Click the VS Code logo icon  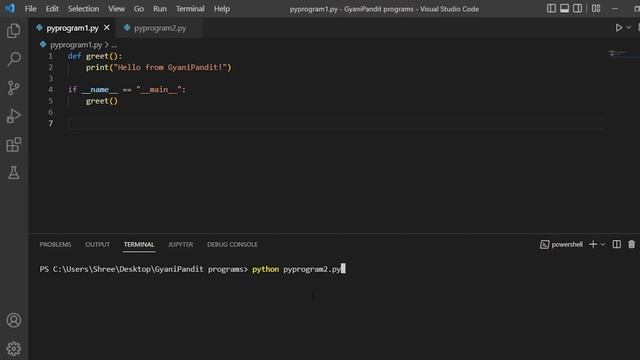10,8
